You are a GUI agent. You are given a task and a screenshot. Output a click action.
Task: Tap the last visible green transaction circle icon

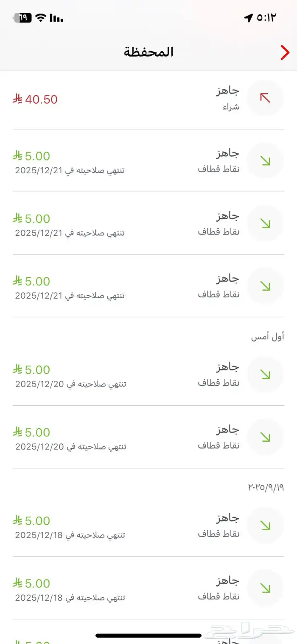point(265,588)
